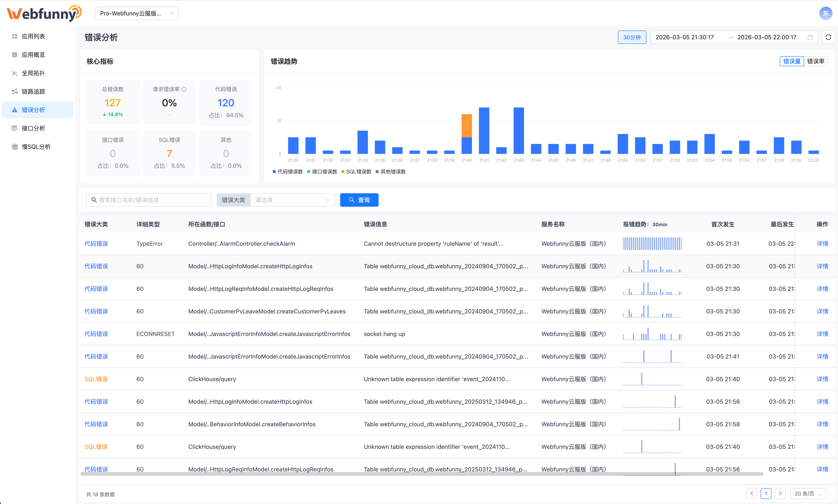The image size is (838, 504).
Task: Click the blue 查询 button
Action: coord(359,200)
